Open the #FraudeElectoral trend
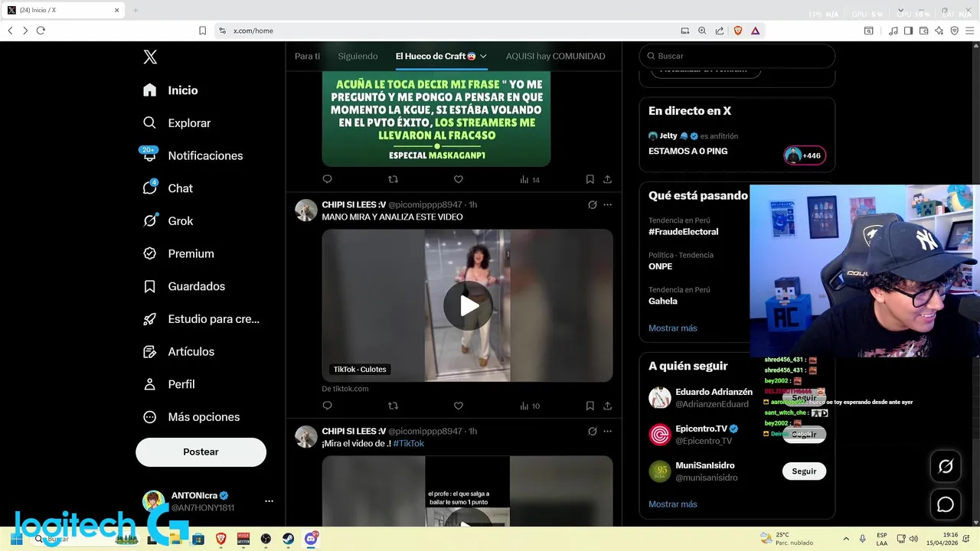This screenshot has height=551, width=980. pos(684,232)
